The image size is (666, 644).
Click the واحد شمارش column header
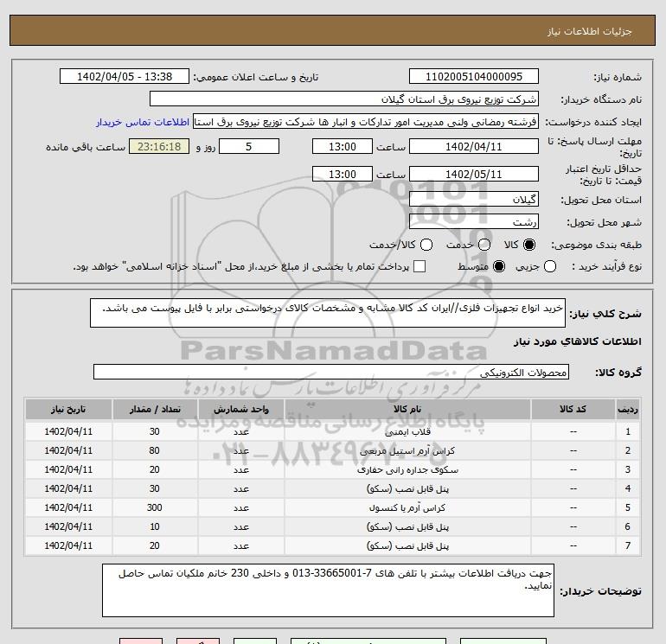click(240, 409)
